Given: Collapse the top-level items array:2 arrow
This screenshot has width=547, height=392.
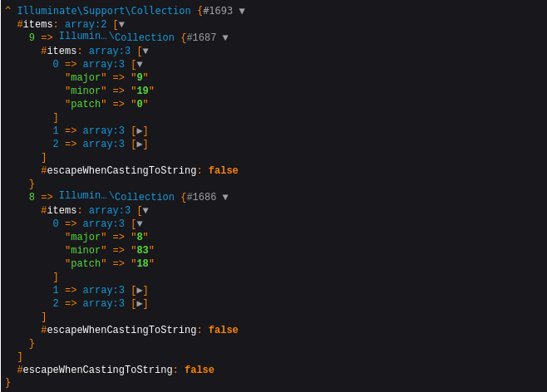Looking at the screenshot, I should tap(121, 25).
